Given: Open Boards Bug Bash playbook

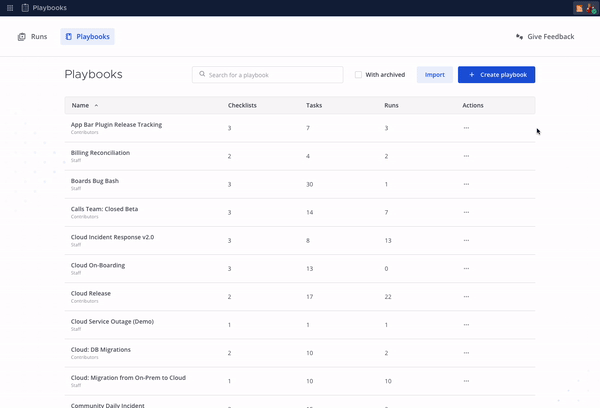Looking at the screenshot, I should coord(95,181).
